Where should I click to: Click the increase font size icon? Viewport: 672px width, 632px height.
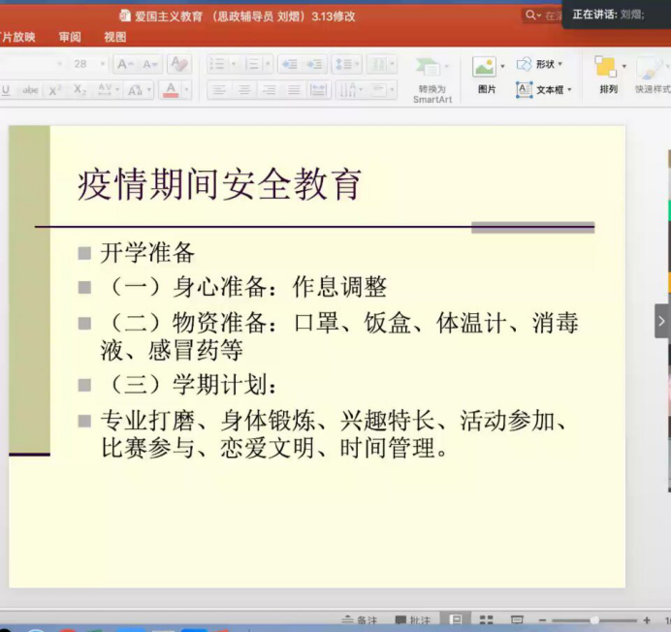click(125, 64)
